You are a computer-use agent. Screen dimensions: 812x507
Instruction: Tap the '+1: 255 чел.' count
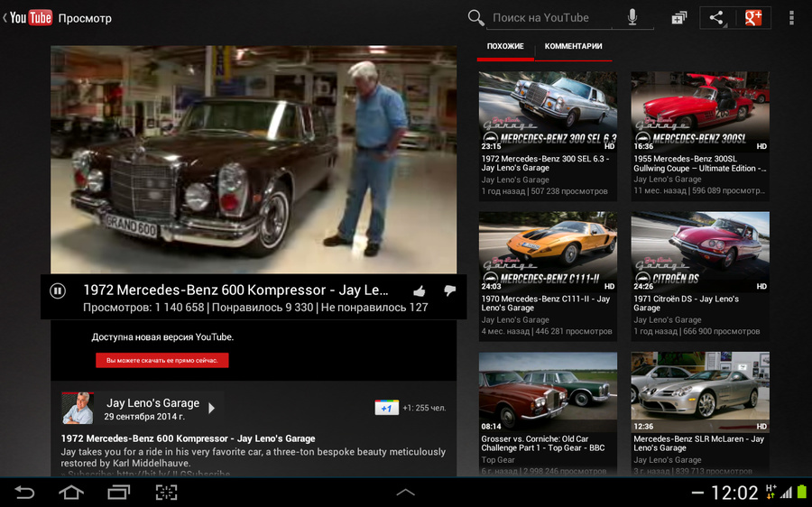click(x=424, y=408)
